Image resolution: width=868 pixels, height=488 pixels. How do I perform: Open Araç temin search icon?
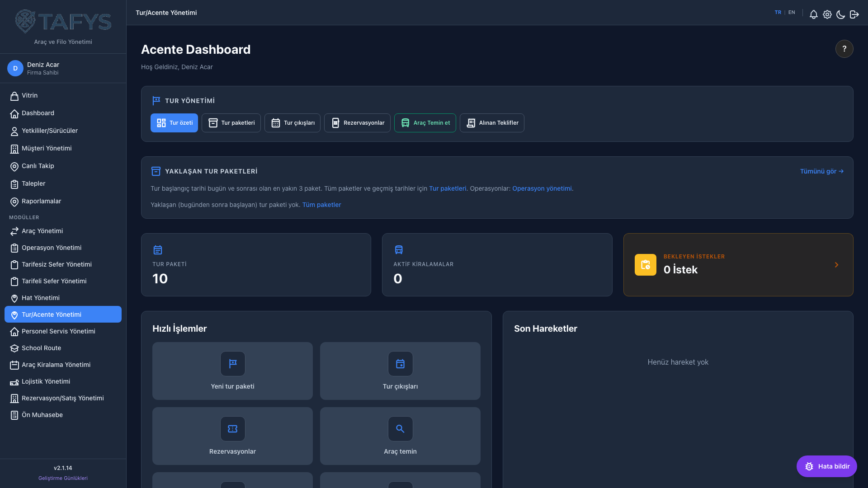pos(400,429)
